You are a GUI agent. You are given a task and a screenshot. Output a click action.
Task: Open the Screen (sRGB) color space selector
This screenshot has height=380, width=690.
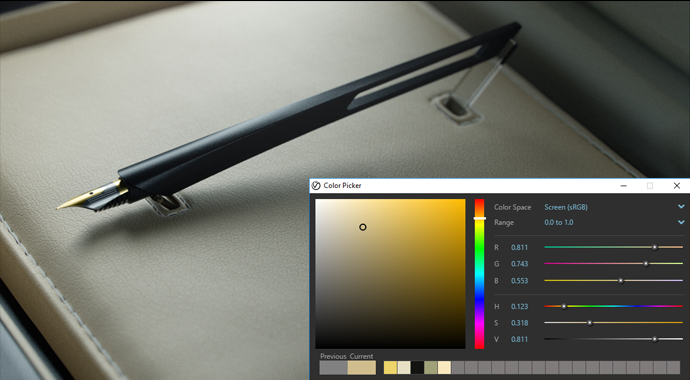point(566,207)
